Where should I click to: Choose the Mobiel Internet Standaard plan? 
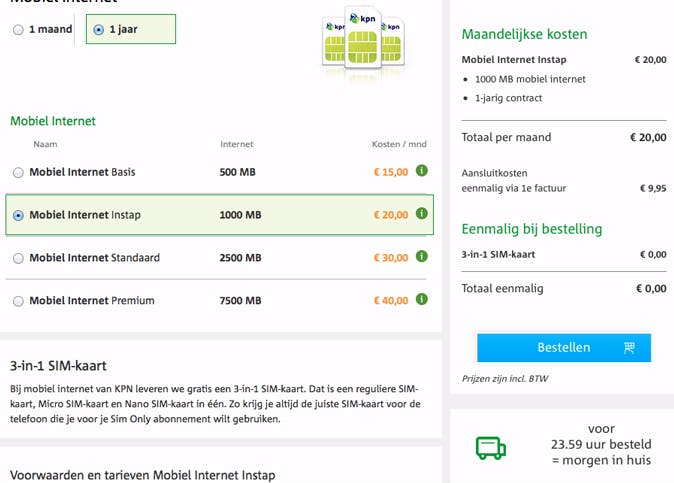click(x=19, y=258)
